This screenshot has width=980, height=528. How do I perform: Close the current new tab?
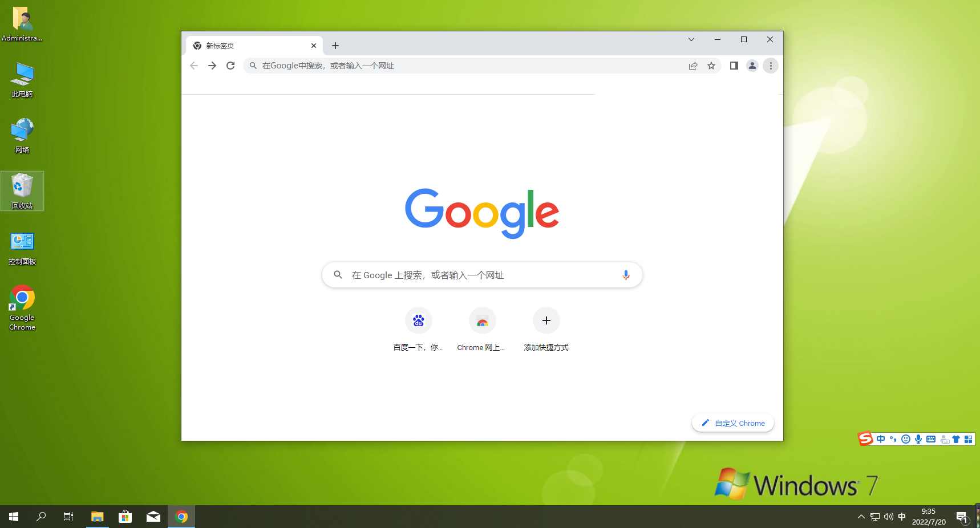tap(314, 46)
